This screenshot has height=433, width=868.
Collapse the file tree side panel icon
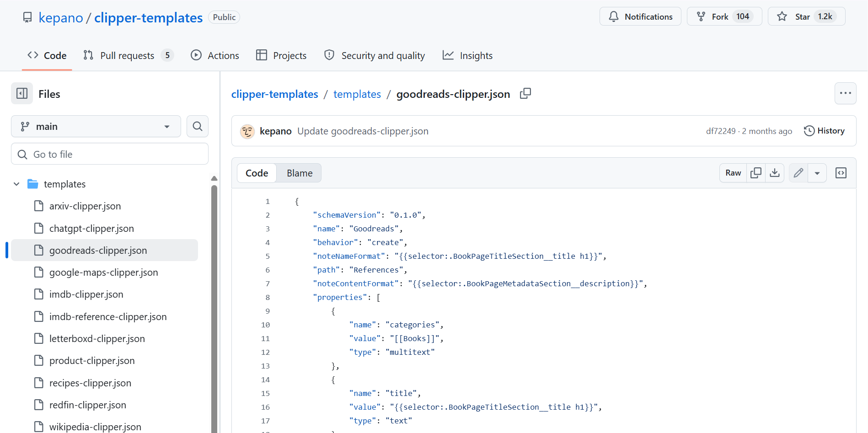pos(22,94)
